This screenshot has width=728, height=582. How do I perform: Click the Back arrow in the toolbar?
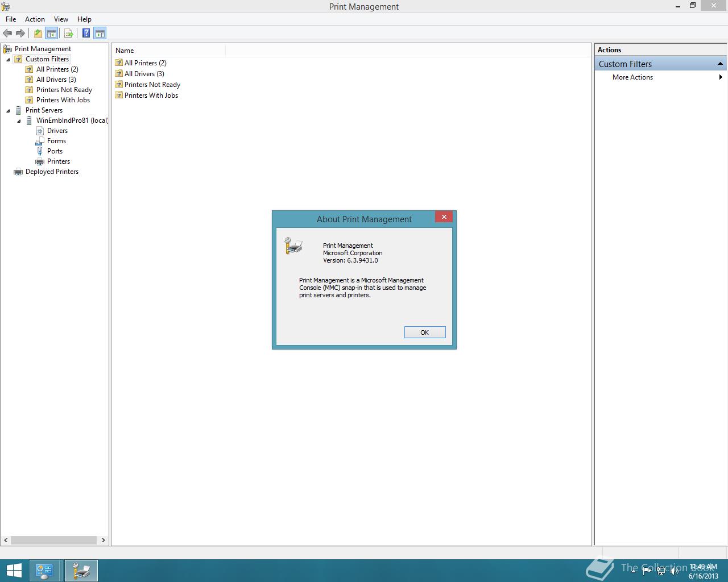coord(7,33)
